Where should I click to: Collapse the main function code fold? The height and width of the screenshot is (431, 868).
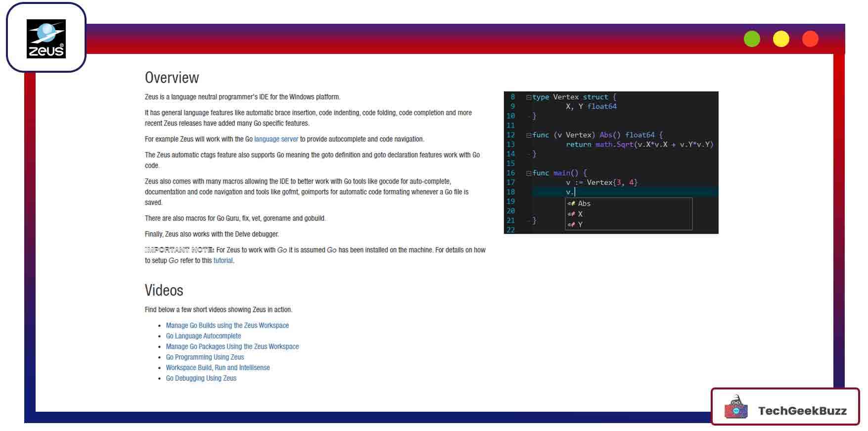tap(529, 173)
